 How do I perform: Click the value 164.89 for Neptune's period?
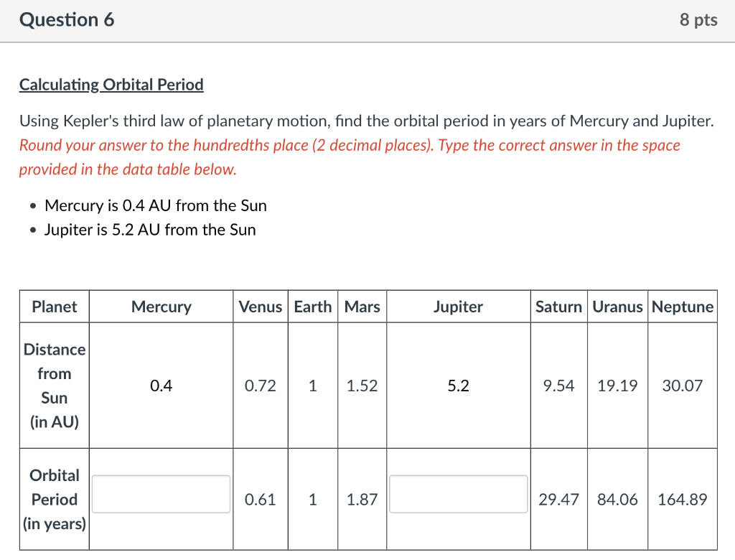click(683, 500)
